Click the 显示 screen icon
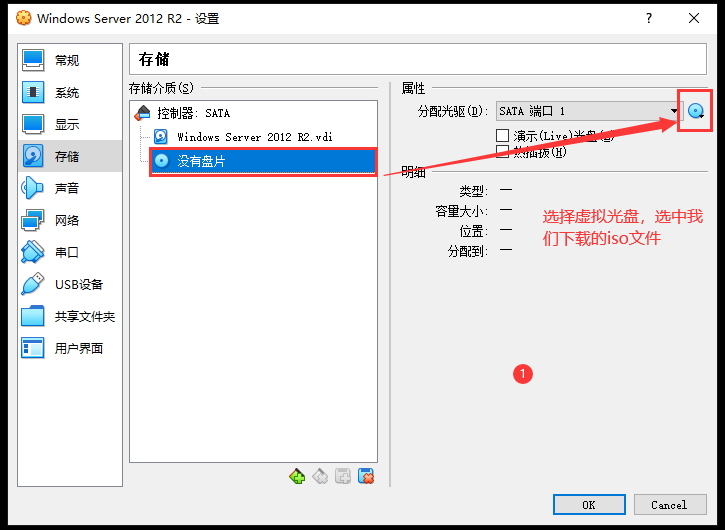Screen dimensions: 725x530 (33, 124)
